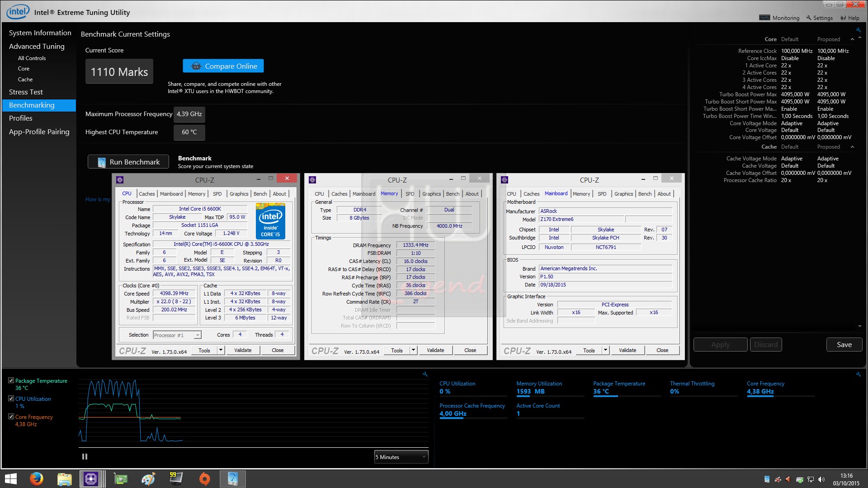Click Intel Core i5 processor logo in CPU-Z
Image resolution: width=868 pixels, height=488 pixels.
[x=270, y=221]
